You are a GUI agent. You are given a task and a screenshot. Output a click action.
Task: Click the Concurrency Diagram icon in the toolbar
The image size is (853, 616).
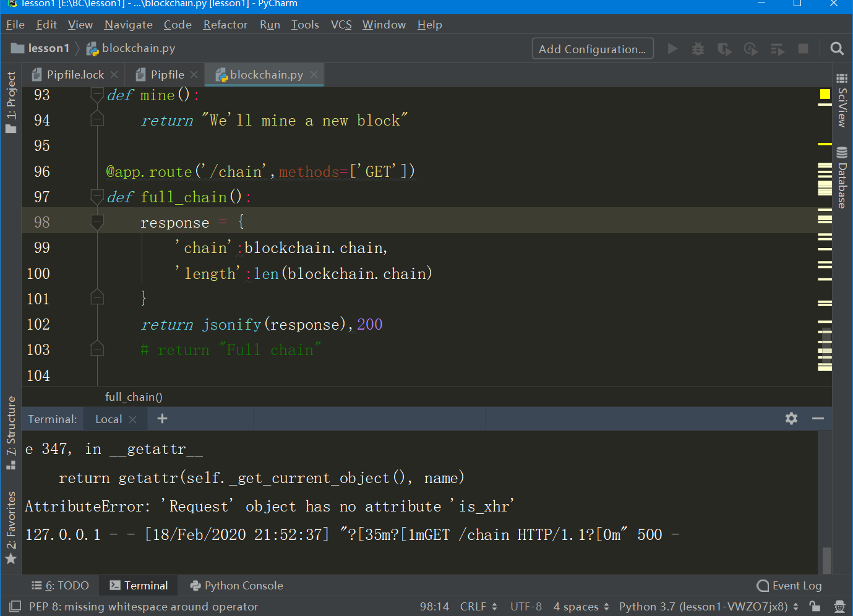click(x=778, y=49)
